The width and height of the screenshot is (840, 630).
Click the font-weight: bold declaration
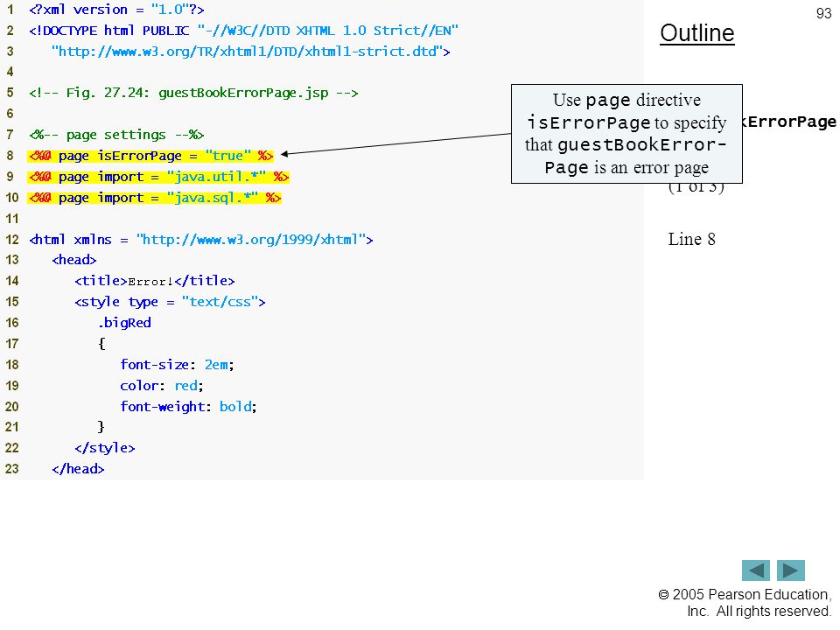189,407
